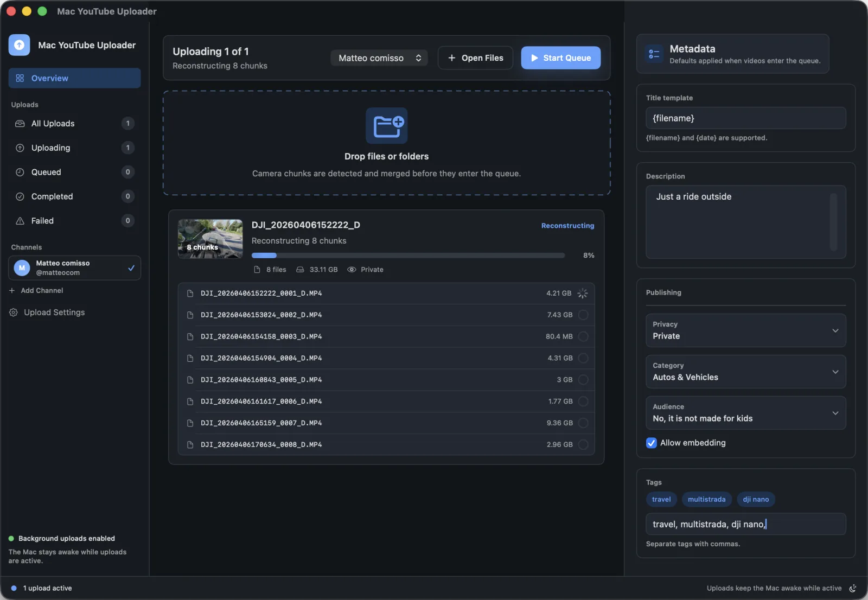Screen dimensions: 868x600
Task: Open All Uploads in the sidebar
Action: point(74,124)
